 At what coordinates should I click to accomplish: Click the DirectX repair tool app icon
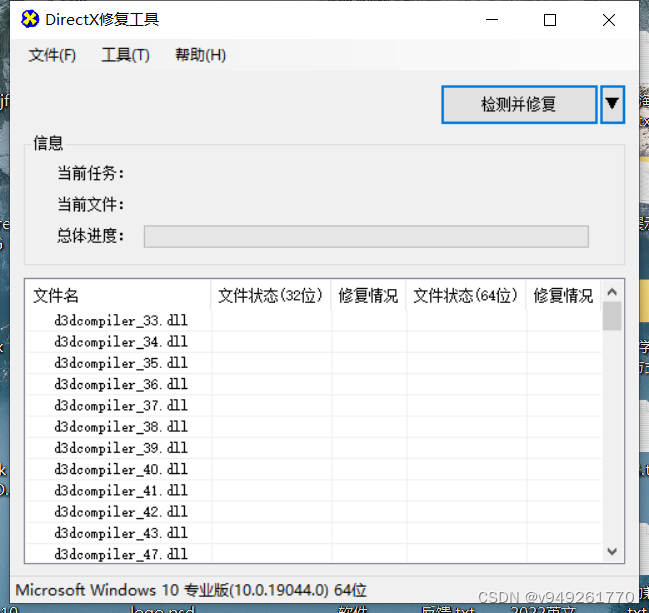tap(30, 19)
